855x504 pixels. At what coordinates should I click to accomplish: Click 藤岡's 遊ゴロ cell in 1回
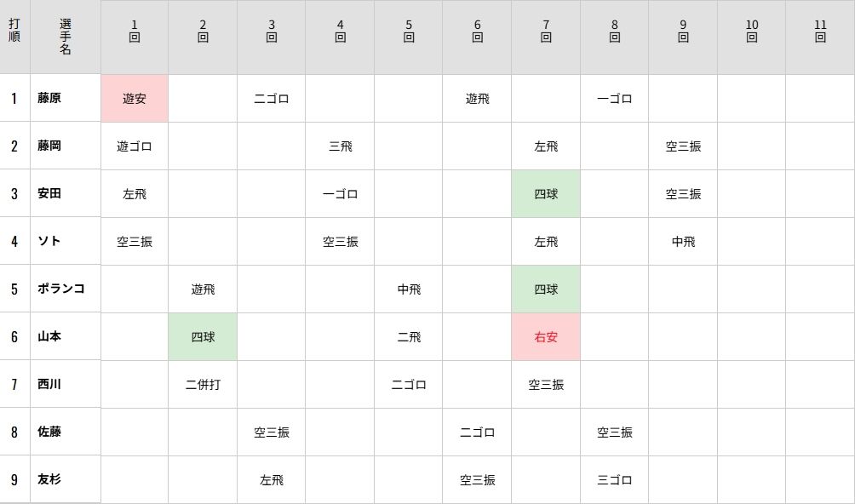135,146
